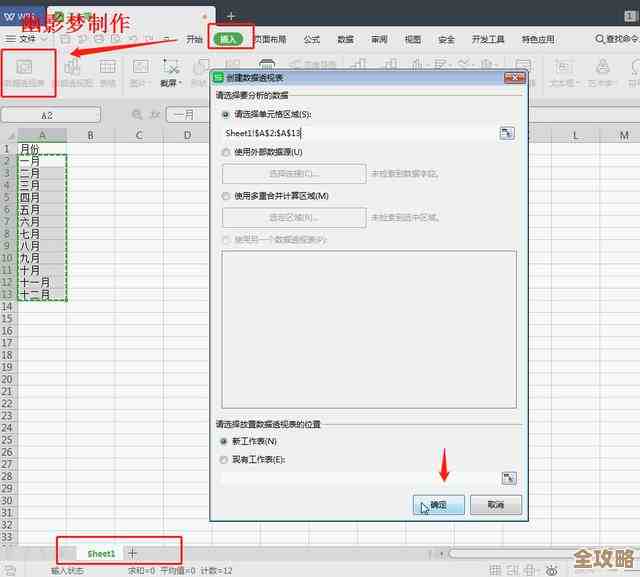
Task: Open the 页面布局 Page Layout tab
Action: (x=270, y=39)
